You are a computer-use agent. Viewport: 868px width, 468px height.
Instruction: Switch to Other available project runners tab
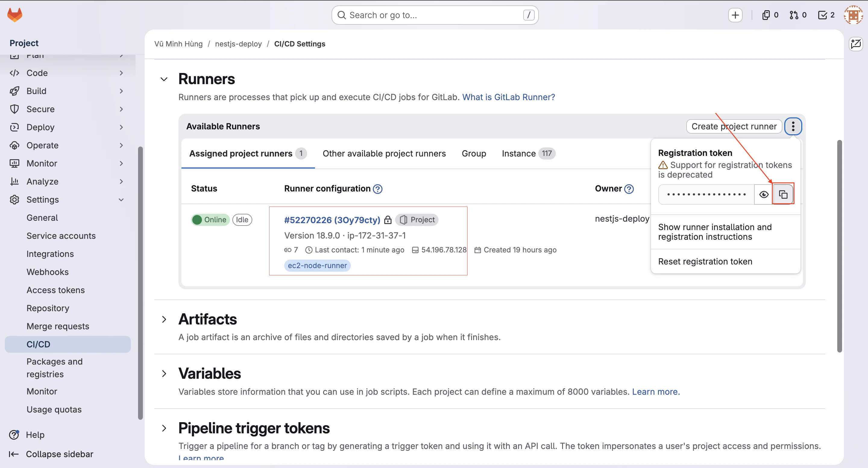click(x=384, y=153)
